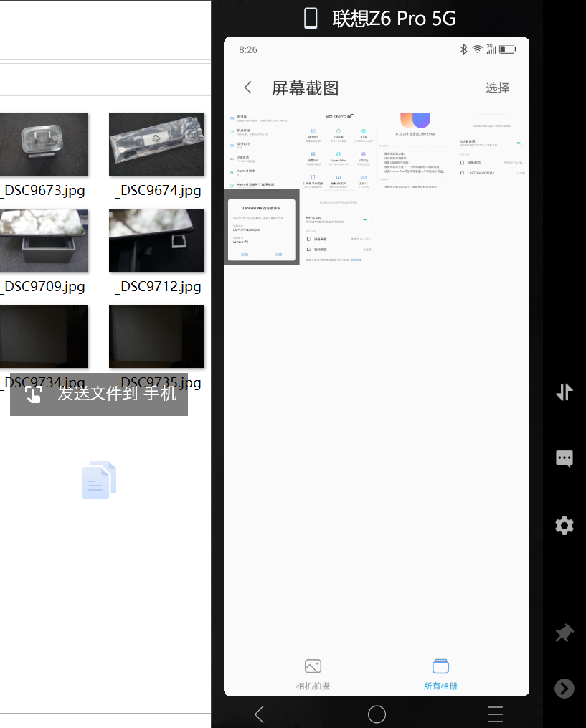Image resolution: width=586 pixels, height=728 pixels.
Task: Click the pin icon in sidebar
Action: pos(564,633)
